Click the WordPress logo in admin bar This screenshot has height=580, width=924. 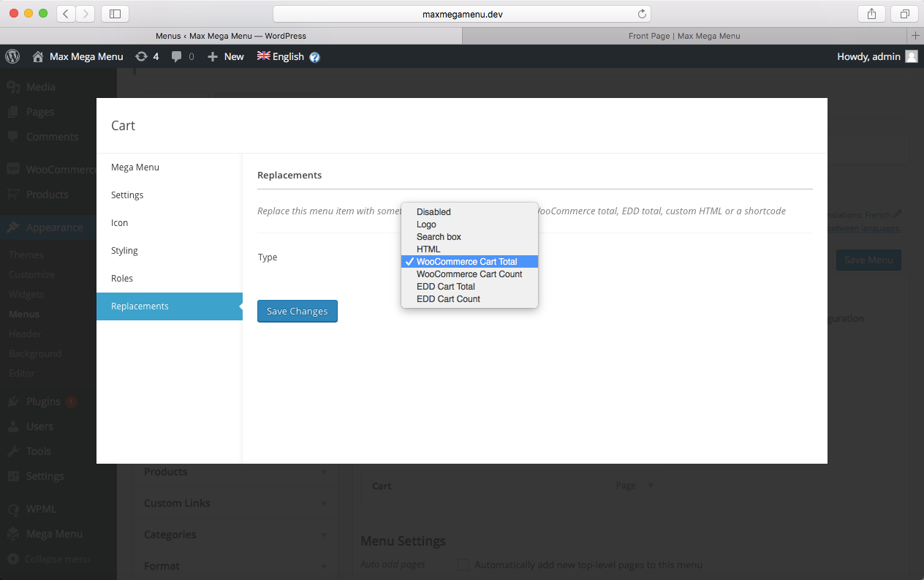tap(12, 56)
